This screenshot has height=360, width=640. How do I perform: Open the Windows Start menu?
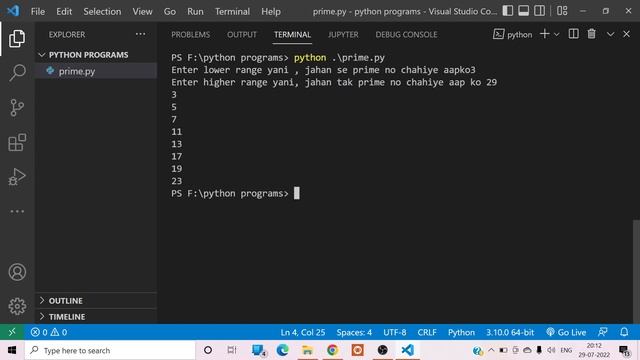coord(12,350)
